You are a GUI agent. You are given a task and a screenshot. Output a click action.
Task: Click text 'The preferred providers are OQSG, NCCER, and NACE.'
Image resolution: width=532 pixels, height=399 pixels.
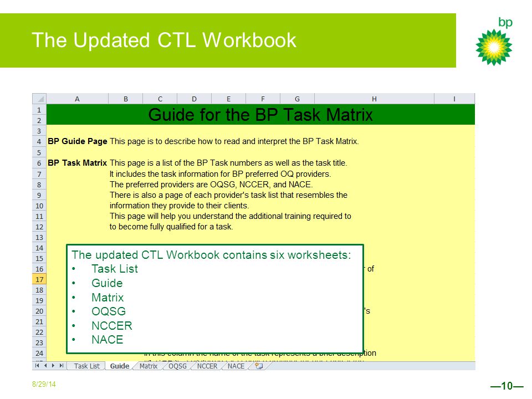tap(211, 185)
